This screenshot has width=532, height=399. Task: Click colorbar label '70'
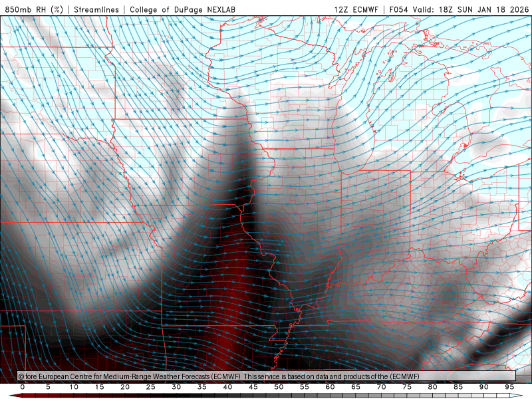pos(381,387)
